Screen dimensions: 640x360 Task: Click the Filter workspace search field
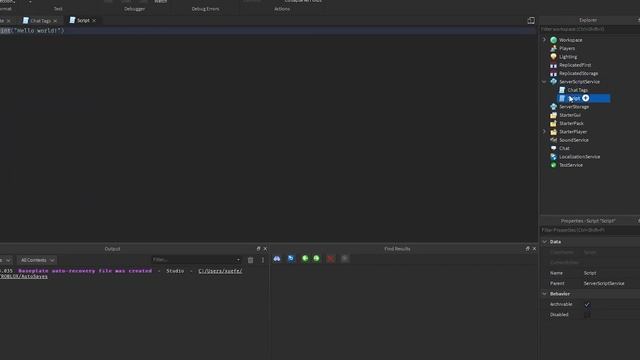point(589,29)
